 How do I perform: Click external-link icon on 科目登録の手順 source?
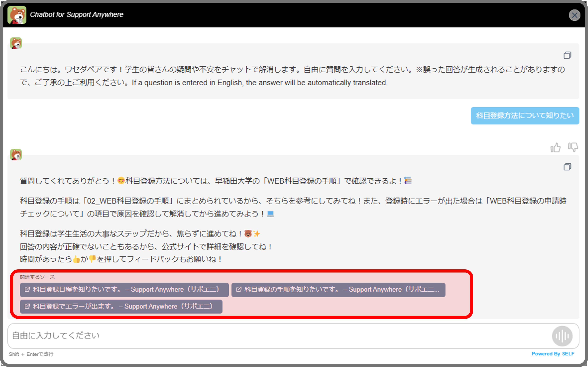click(x=239, y=289)
